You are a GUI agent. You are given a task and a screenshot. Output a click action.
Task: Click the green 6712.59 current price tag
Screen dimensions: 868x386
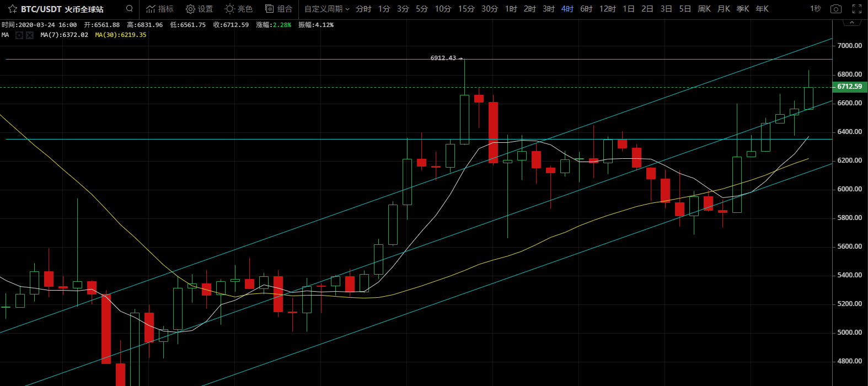coord(850,87)
